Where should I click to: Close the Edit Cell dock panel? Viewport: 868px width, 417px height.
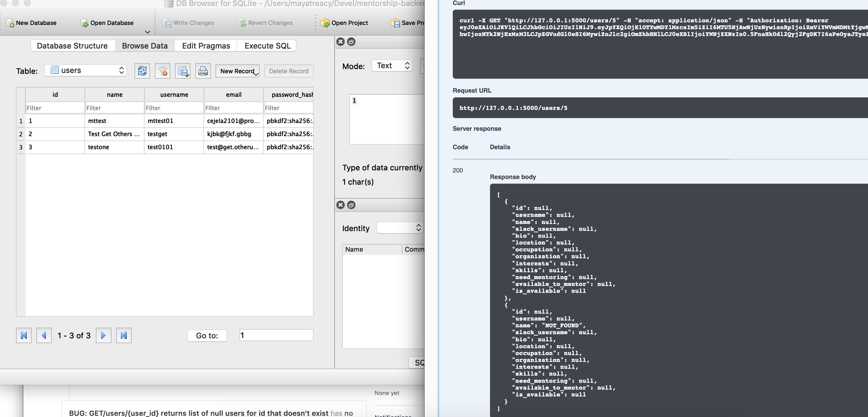[341, 42]
